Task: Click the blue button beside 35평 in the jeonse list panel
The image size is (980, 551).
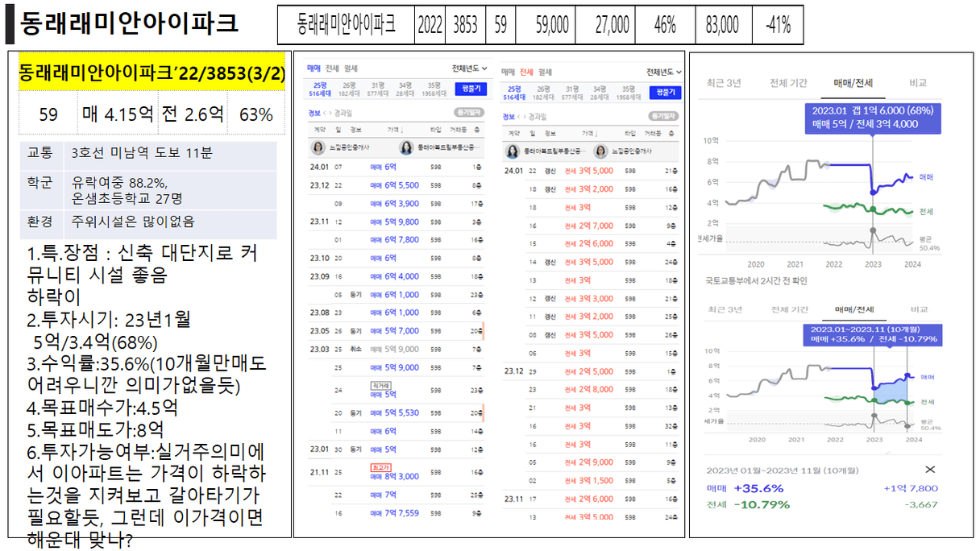Action: [x=666, y=93]
